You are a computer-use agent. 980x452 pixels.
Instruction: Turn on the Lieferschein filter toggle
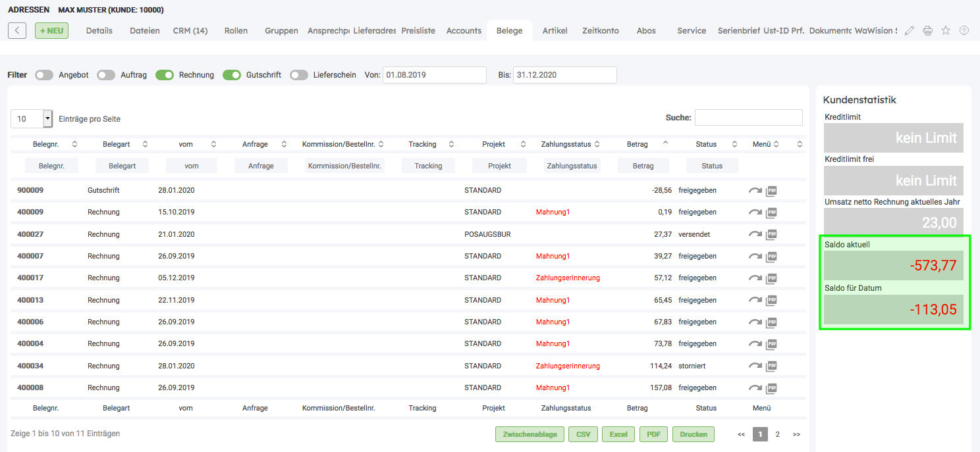click(299, 75)
